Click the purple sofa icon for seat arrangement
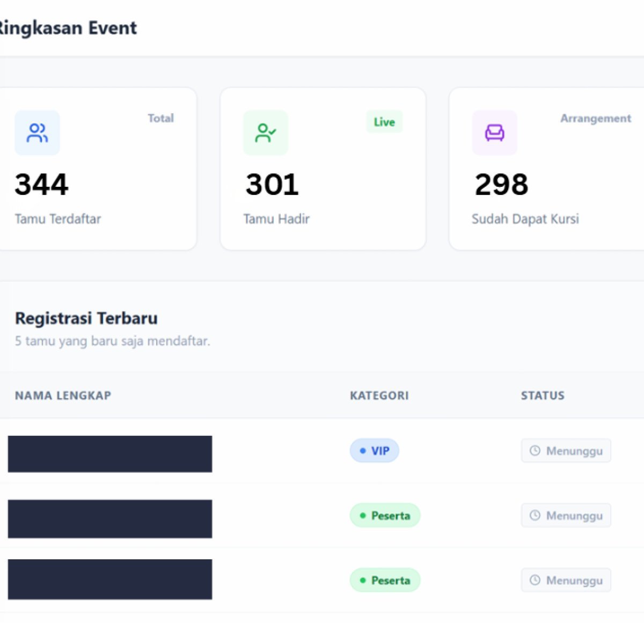The image size is (644, 644). point(494,133)
